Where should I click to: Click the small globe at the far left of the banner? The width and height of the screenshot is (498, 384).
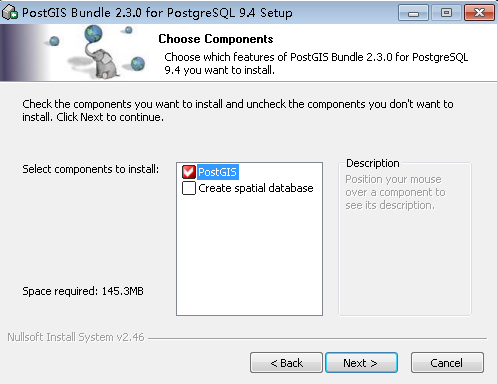tap(54, 41)
